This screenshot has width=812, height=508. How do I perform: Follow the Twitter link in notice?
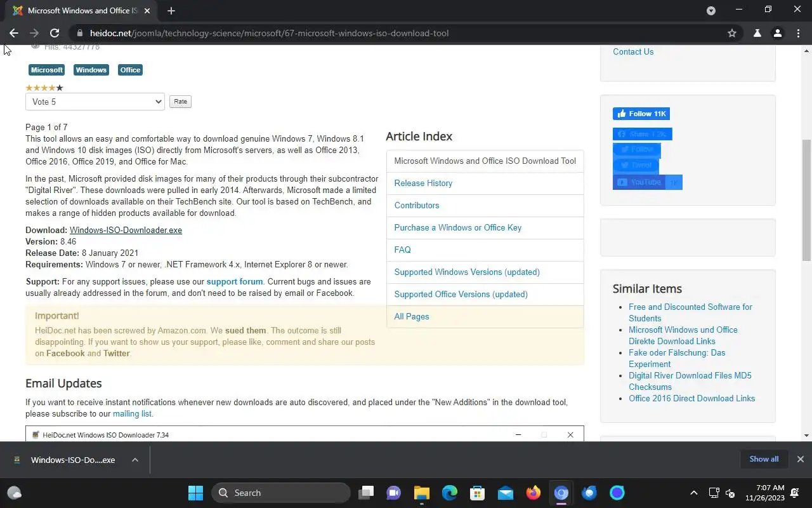point(117,354)
